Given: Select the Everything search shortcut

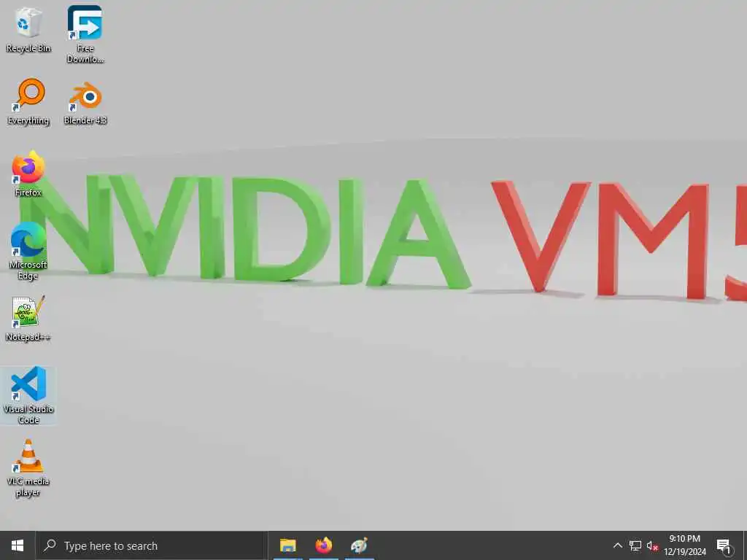Looking at the screenshot, I should click(x=28, y=102).
